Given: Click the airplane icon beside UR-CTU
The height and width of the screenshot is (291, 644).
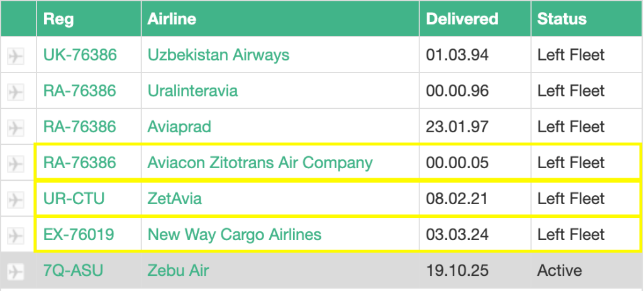Looking at the screenshot, I should [16, 200].
